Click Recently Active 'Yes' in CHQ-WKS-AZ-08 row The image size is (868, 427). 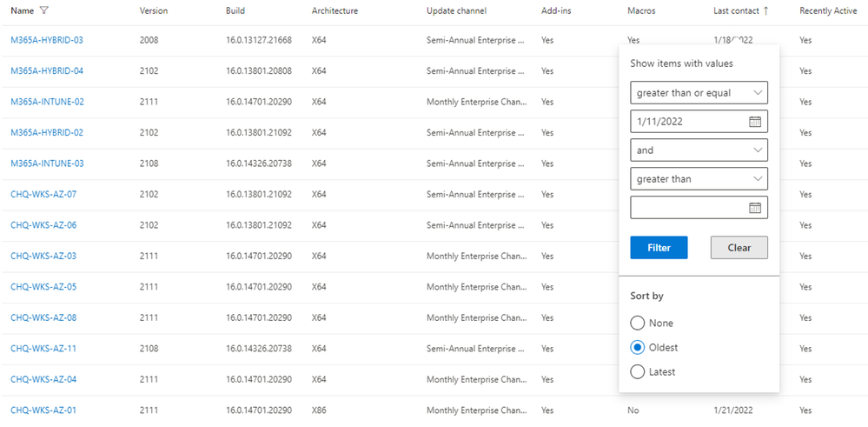pyautogui.click(x=805, y=318)
